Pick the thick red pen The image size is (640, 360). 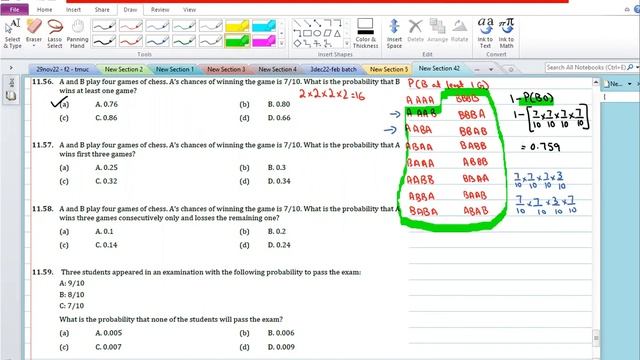pos(131,40)
